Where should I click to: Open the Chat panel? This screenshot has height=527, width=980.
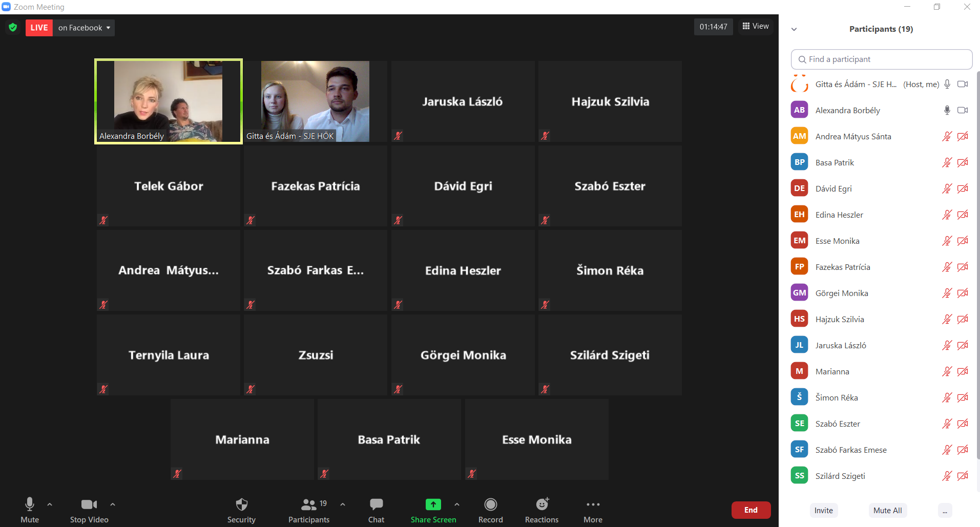point(376,510)
